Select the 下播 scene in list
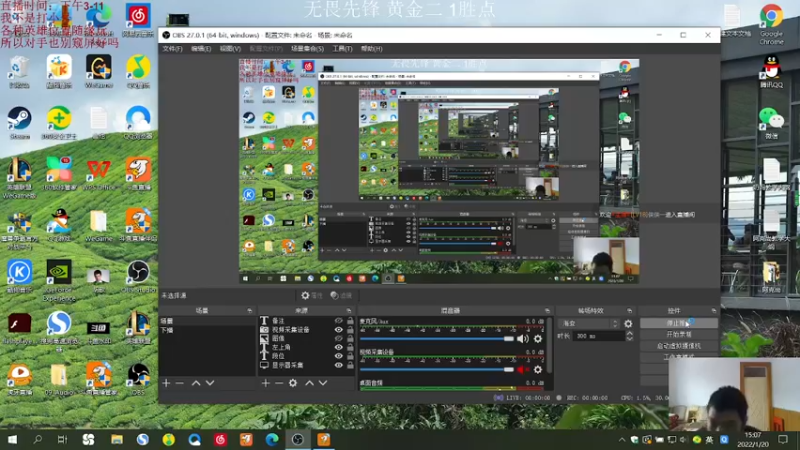The width and height of the screenshot is (800, 450). click(x=207, y=330)
